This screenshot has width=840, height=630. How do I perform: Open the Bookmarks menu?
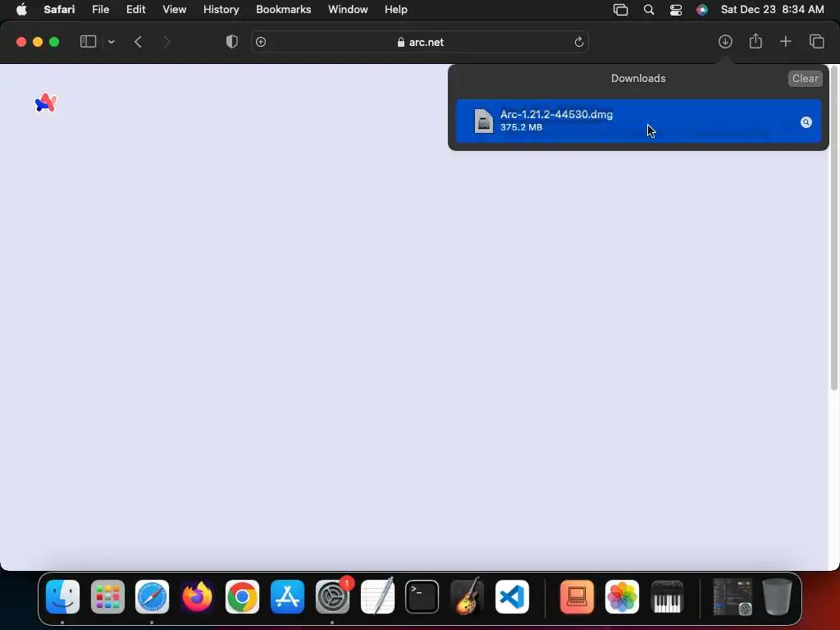click(x=283, y=10)
